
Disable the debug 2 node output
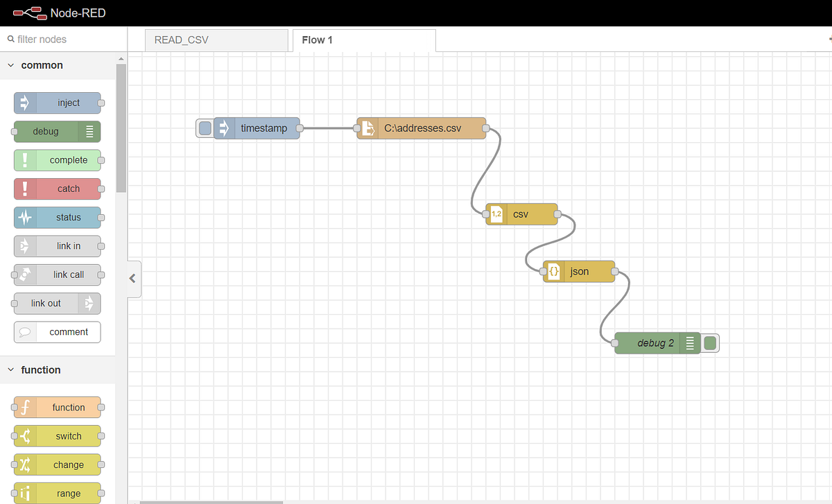tap(709, 342)
